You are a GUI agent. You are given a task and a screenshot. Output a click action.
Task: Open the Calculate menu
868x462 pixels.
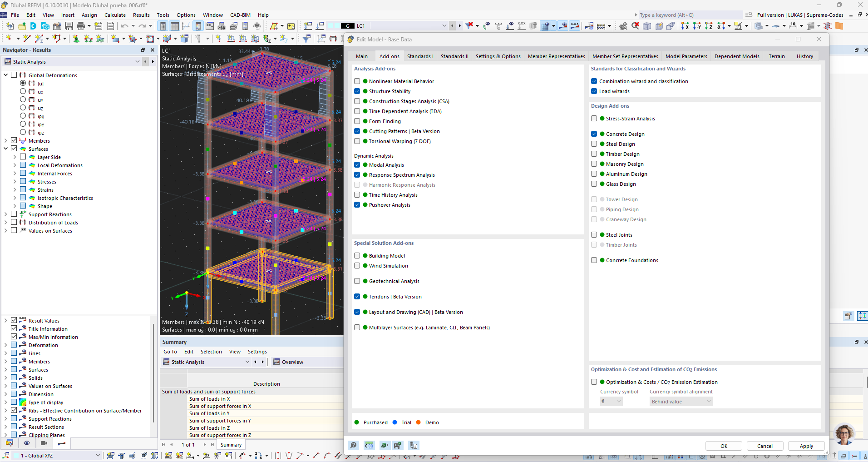point(115,15)
